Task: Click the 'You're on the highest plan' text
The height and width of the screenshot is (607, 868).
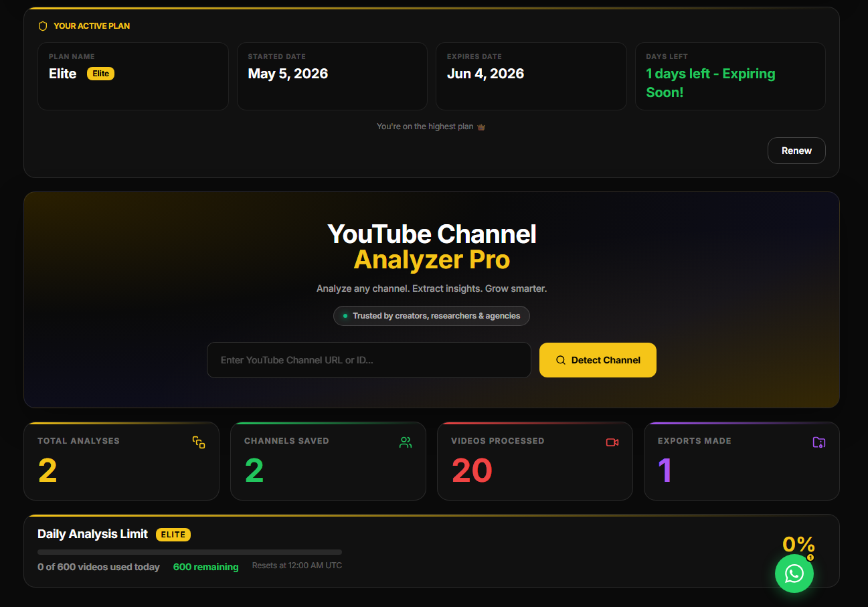Action: tap(425, 126)
